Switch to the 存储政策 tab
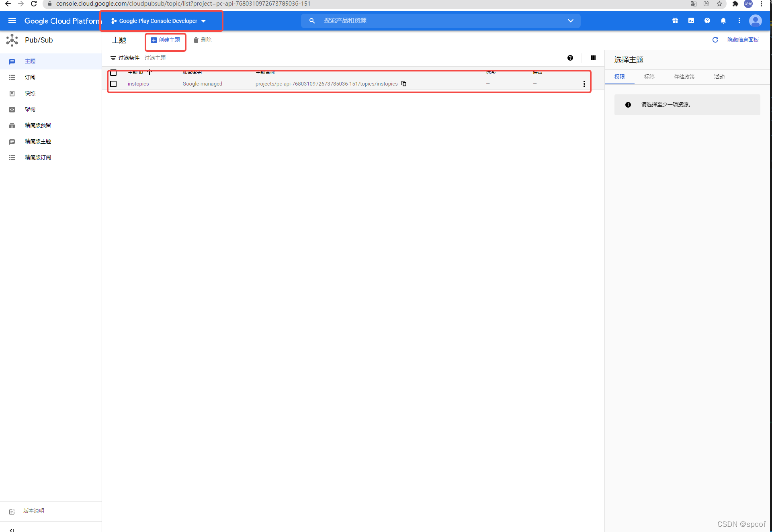Viewport: 772px width, 532px height. [x=684, y=77]
